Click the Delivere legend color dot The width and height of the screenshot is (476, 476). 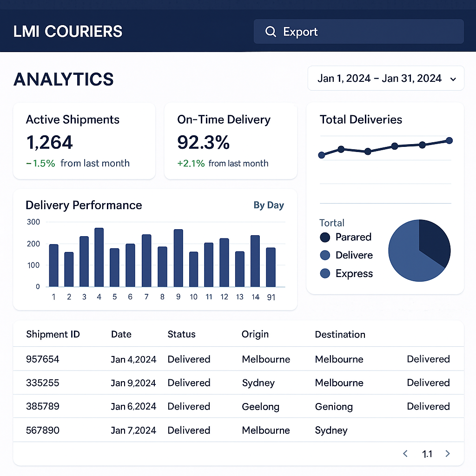point(325,255)
